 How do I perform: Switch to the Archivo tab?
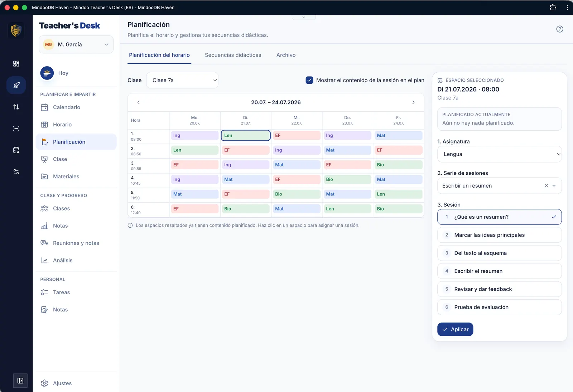[286, 55]
